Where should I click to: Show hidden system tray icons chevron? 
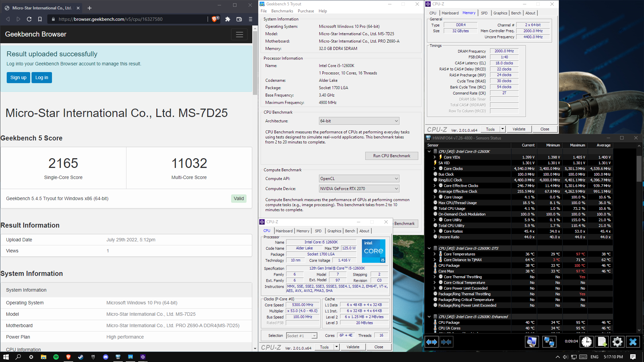(x=557, y=357)
